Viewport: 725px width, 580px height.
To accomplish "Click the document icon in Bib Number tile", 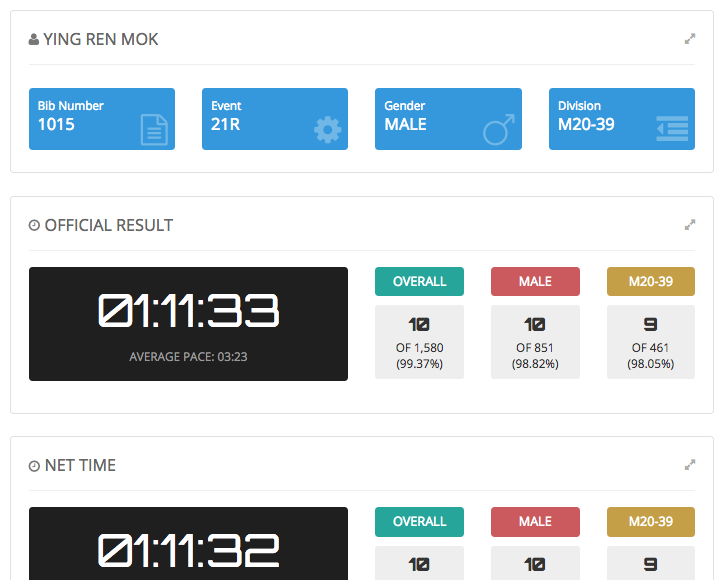I will click(x=154, y=130).
